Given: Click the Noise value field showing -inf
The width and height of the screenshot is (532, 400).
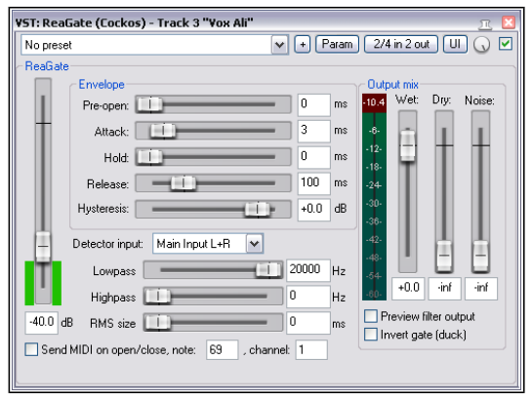Looking at the screenshot, I should [x=481, y=289].
